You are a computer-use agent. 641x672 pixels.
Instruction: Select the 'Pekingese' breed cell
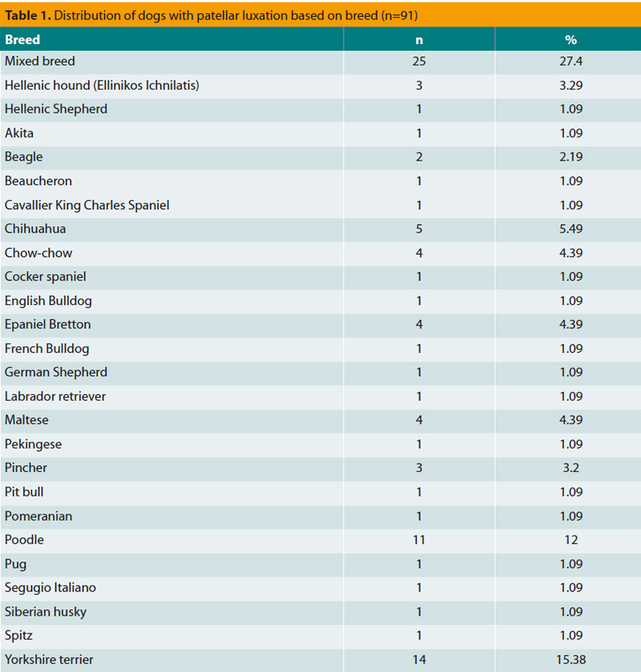coord(33,444)
